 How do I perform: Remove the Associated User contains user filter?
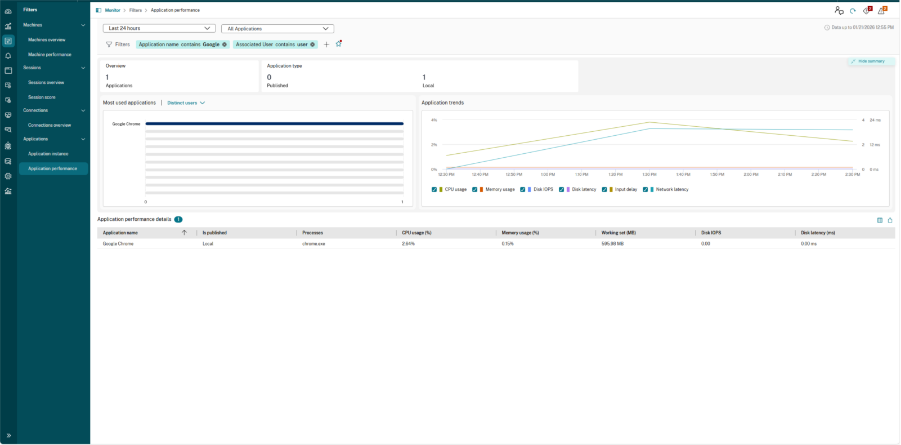(313, 44)
